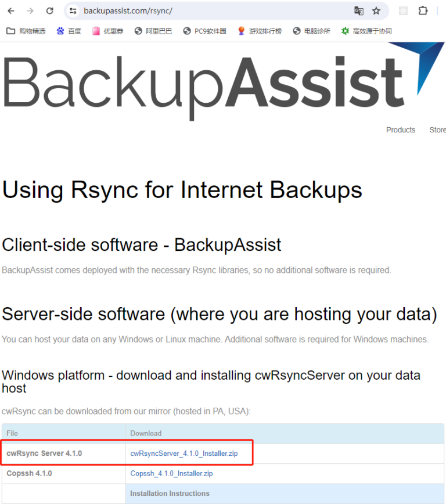Open the browser extensions puzzle icon
This screenshot has height=504, width=446.
423,10
